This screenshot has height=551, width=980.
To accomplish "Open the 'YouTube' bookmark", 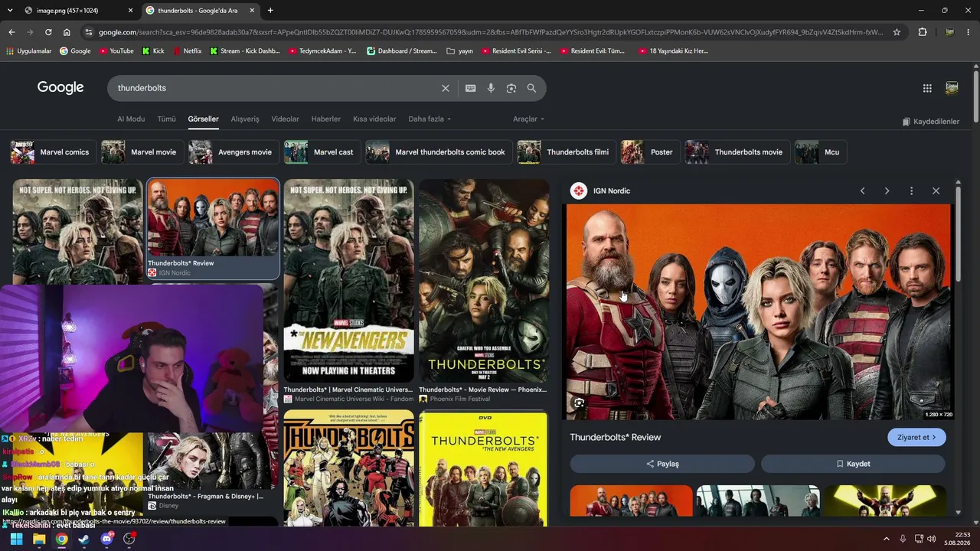I will click(116, 51).
